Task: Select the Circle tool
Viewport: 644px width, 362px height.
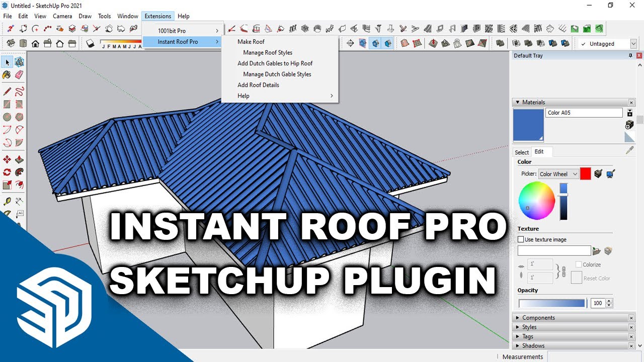Action: click(x=7, y=117)
